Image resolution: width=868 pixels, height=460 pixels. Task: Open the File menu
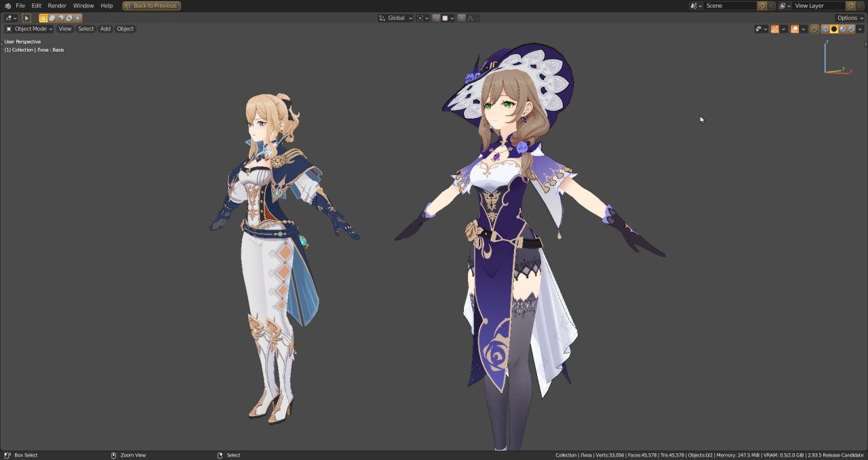(20, 5)
